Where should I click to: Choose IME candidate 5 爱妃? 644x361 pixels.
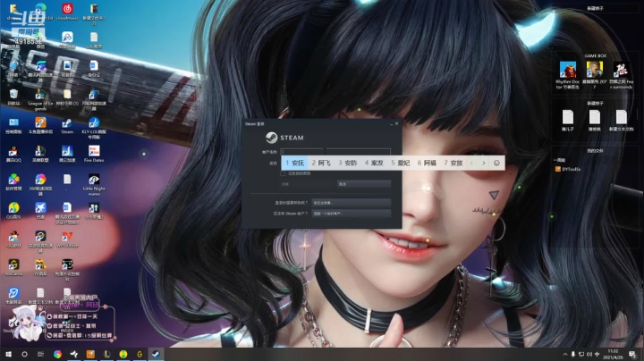click(x=401, y=163)
